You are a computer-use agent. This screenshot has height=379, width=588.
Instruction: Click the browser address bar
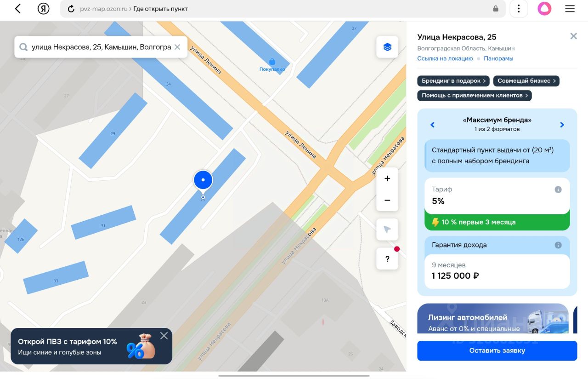(x=283, y=9)
